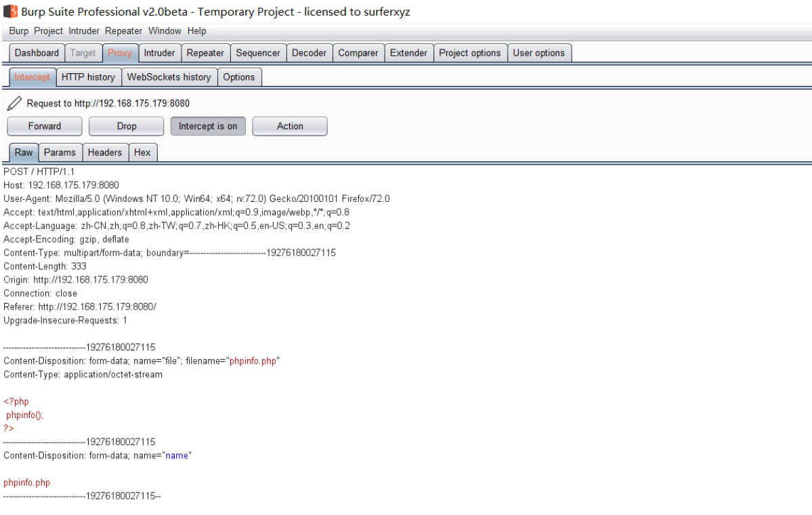Switch to the Target tab

pos(83,53)
